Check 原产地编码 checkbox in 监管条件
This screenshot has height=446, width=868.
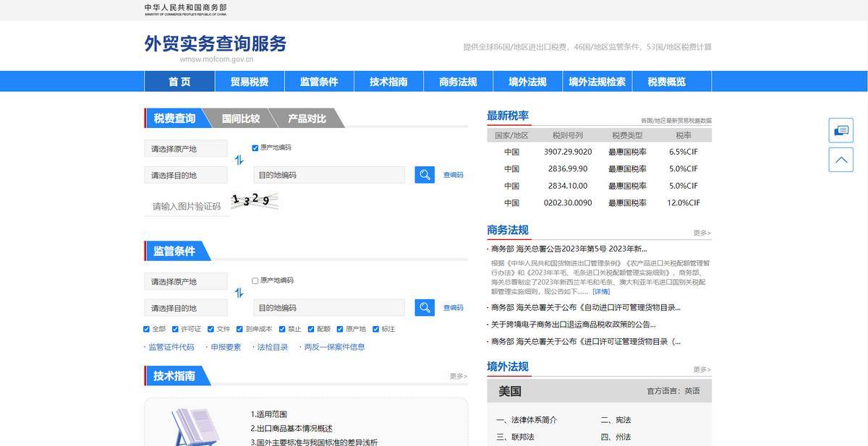(x=255, y=281)
